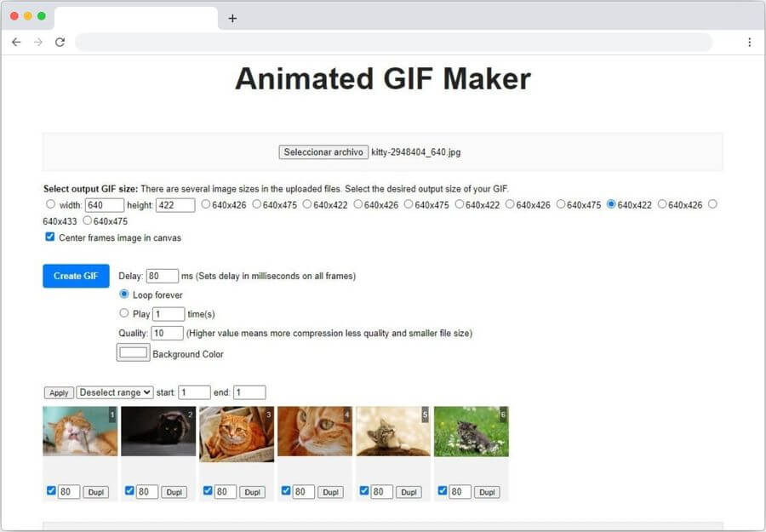Open a new tab with the plus icon
Viewport: 766px width, 532px height.
point(232,19)
